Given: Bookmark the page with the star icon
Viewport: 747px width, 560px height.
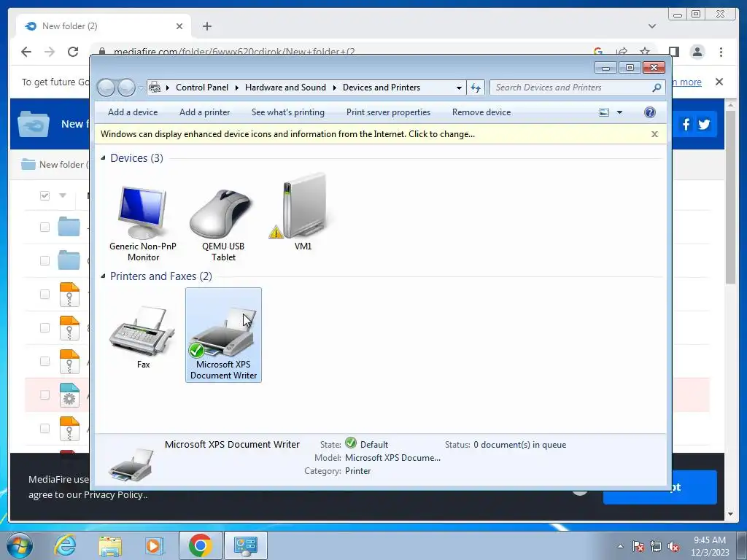Looking at the screenshot, I should coord(645,52).
